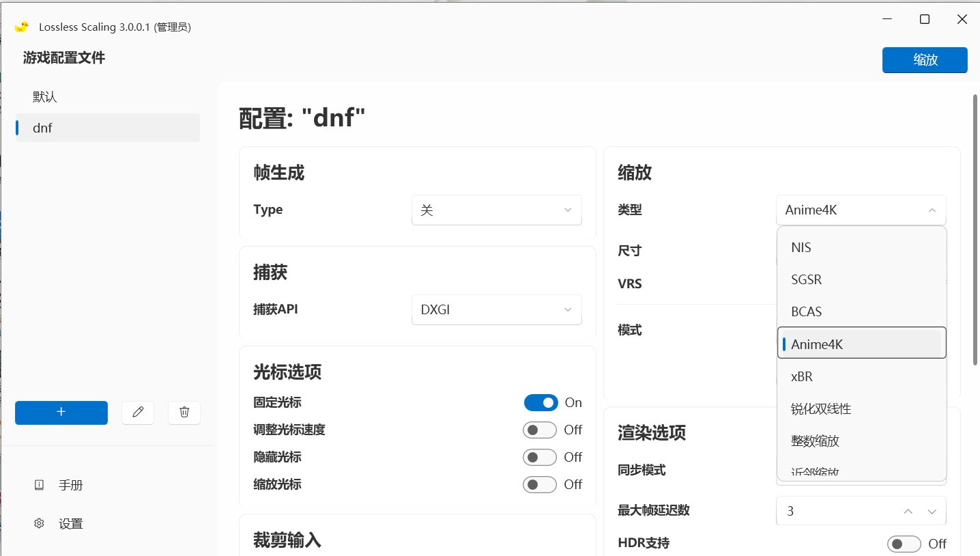This screenshot has width=980, height=556.
Task: Click the main vertical scrollbar
Action: [975, 230]
